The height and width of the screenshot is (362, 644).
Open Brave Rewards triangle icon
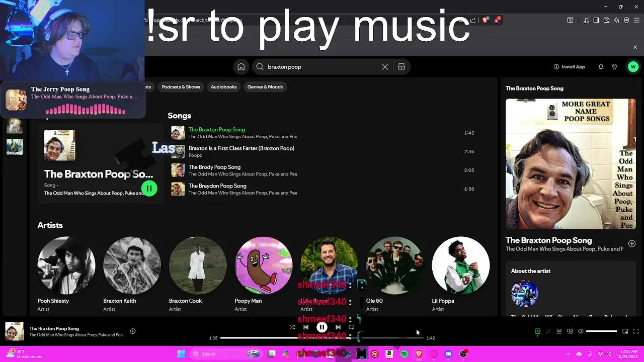pos(497,20)
